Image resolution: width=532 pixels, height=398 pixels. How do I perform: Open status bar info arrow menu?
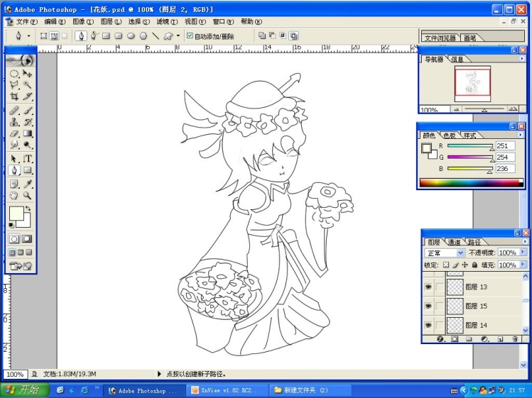[x=159, y=374]
